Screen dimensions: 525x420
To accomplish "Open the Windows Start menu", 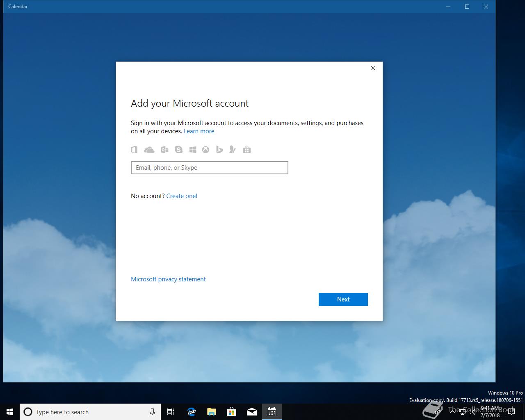I will tap(10, 412).
